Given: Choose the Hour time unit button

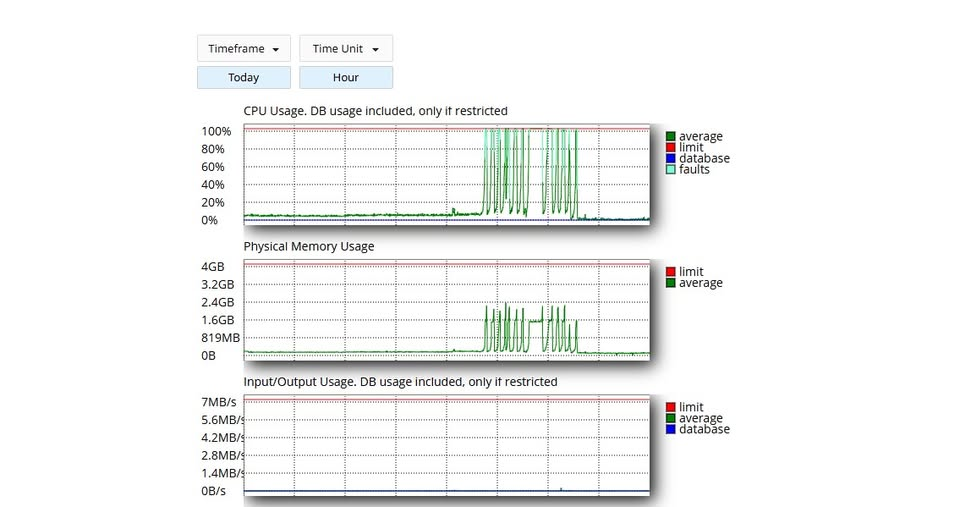Looking at the screenshot, I should (345, 78).
